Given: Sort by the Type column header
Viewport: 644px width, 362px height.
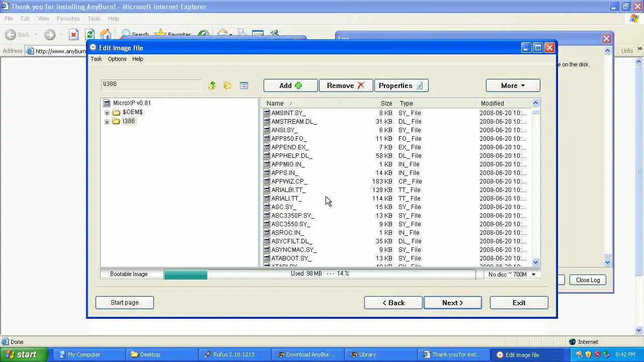Looking at the screenshot, I should click(x=436, y=103).
